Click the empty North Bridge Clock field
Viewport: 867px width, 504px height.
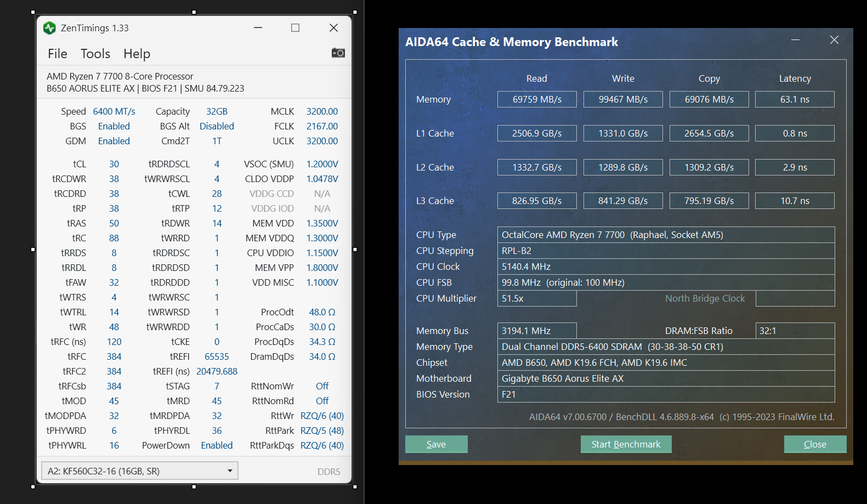pyautogui.click(x=795, y=298)
